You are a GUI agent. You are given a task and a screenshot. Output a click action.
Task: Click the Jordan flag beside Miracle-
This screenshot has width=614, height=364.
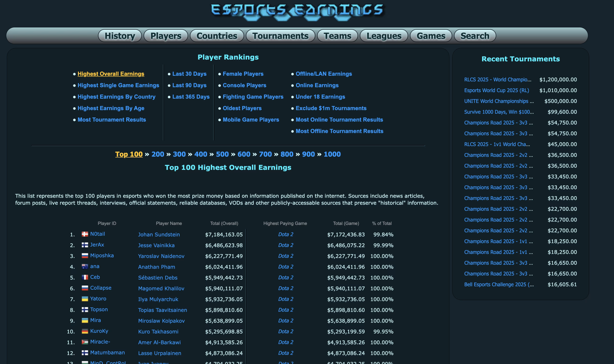[85, 342]
